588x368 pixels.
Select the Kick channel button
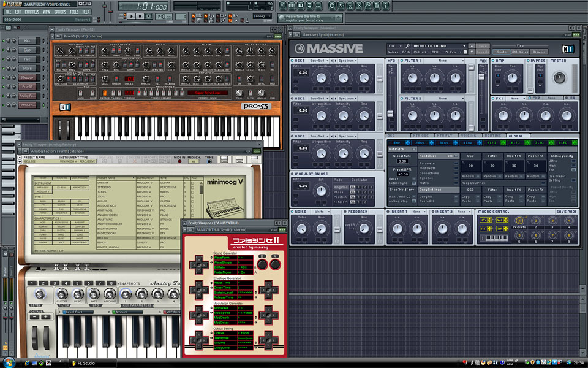(x=28, y=40)
